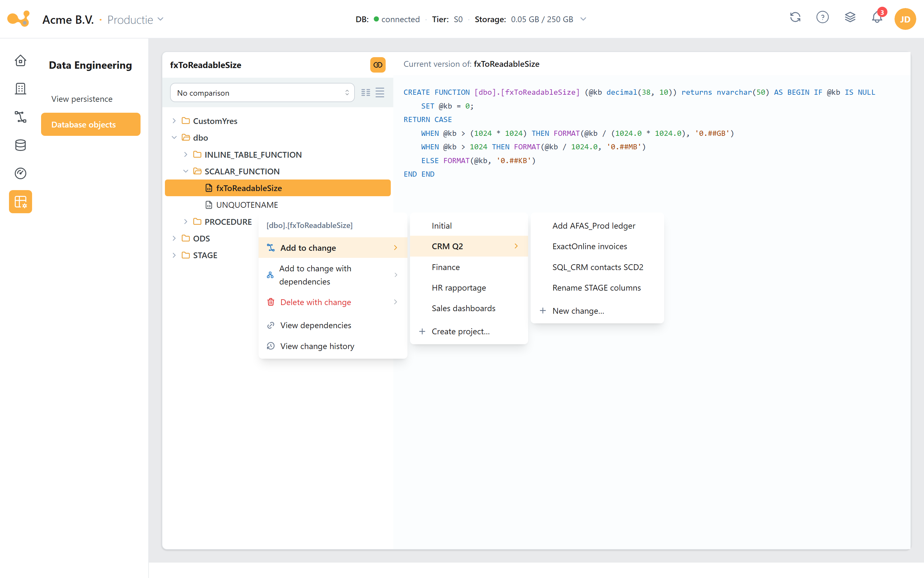Image resolution: width=924 pixels, height=578 pixels.
Task: Open the JD user avatar menu
Action: (905, 19)
